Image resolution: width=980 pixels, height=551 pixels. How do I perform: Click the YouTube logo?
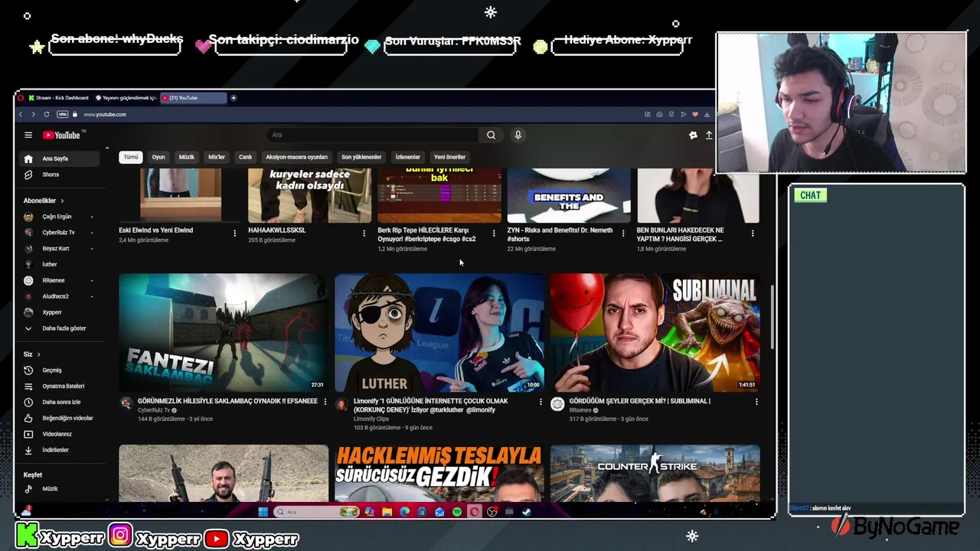(61, 135)
